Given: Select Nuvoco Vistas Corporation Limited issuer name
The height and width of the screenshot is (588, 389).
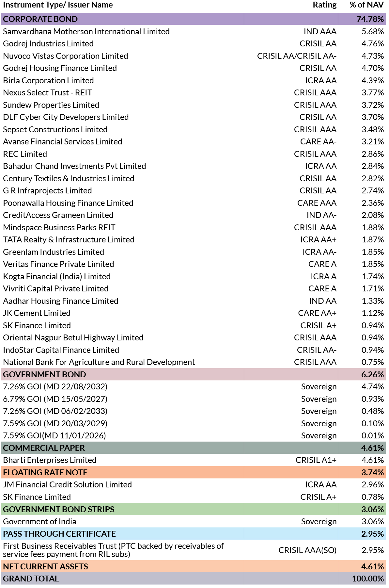Looking at the screenshot, I should click(x=65, y=56).
